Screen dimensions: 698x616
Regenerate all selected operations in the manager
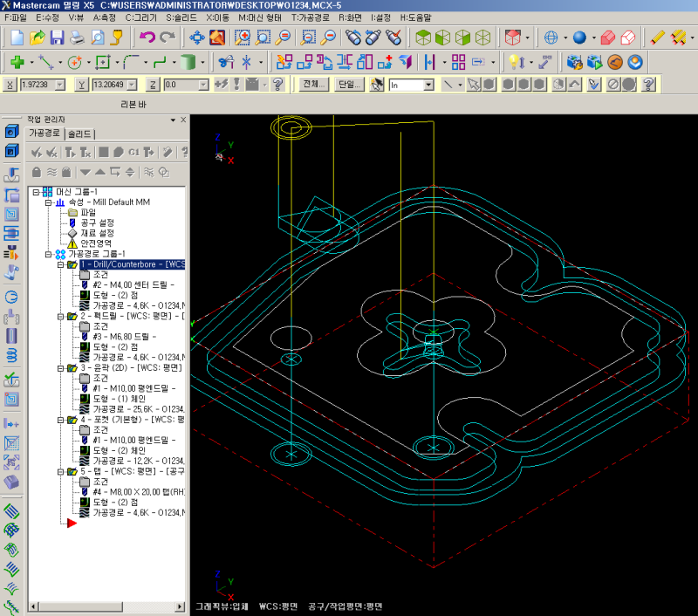click(x=69, y=152)
